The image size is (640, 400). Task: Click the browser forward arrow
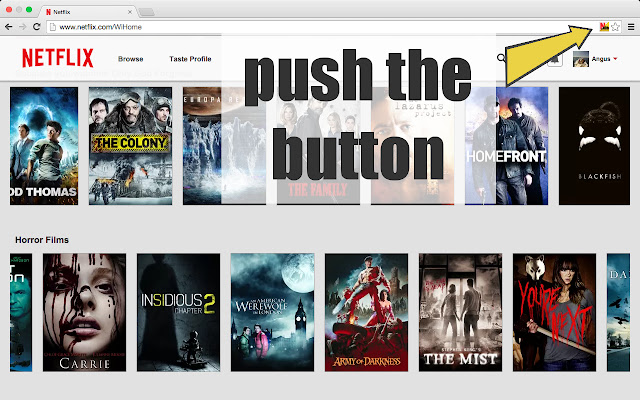click(x=22, y=27)
